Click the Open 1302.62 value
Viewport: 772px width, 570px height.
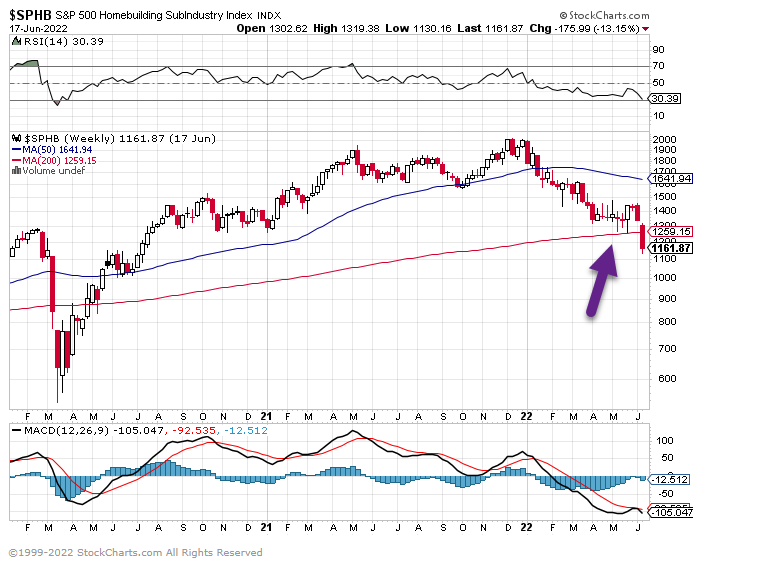272,29
